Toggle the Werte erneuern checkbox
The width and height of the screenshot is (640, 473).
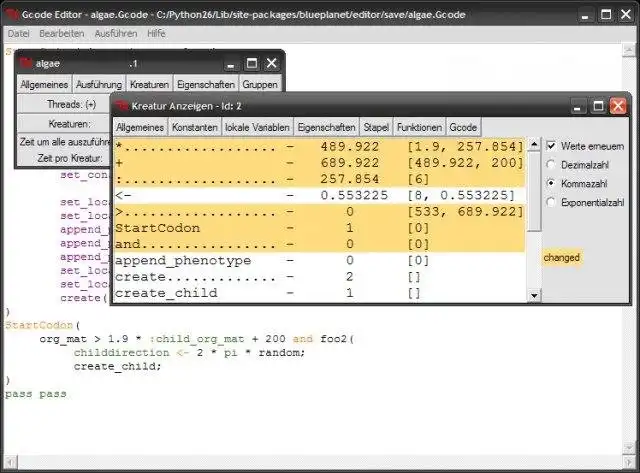(551, 146)
